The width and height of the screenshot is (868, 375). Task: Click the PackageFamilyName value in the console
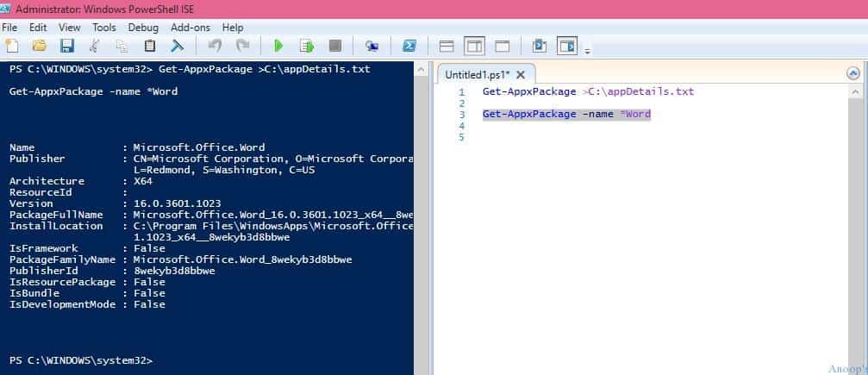click(x=242, y=259)
